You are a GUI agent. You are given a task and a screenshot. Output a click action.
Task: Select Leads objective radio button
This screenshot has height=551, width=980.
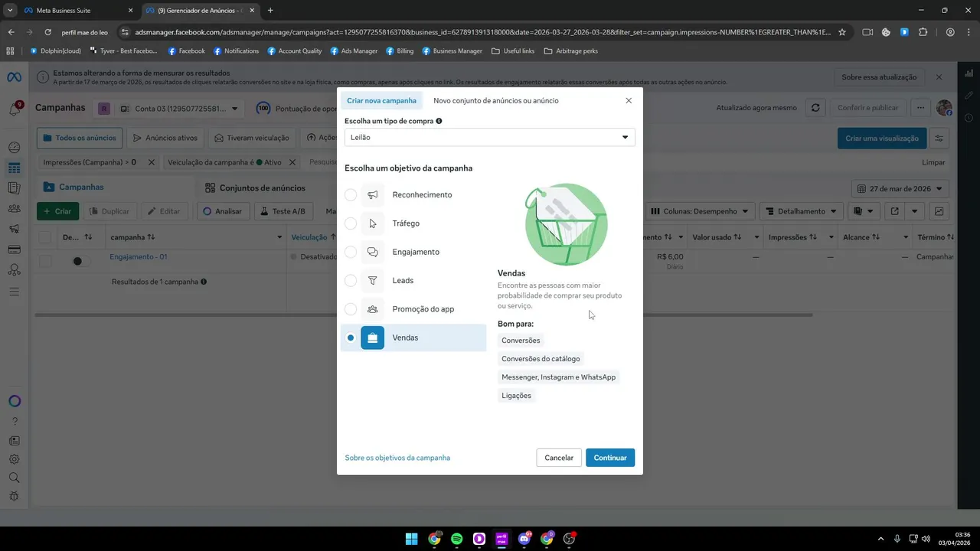[351, 281]
